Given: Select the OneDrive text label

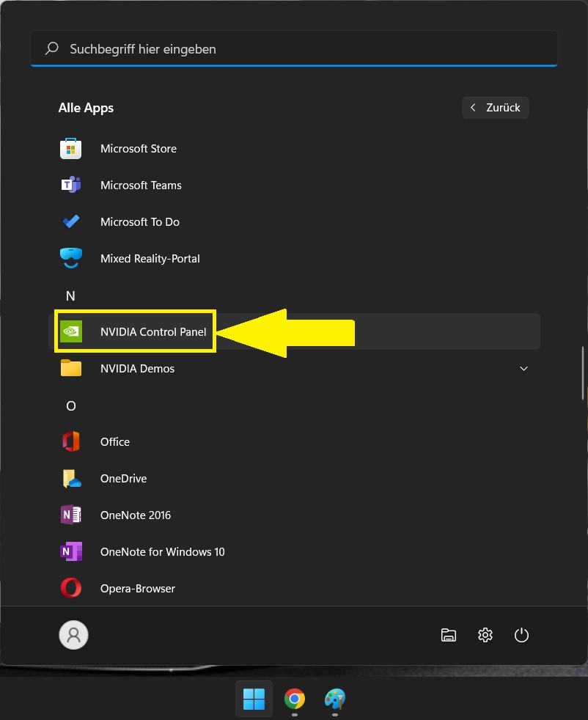Looking at the screenshot, I should 123,479.
